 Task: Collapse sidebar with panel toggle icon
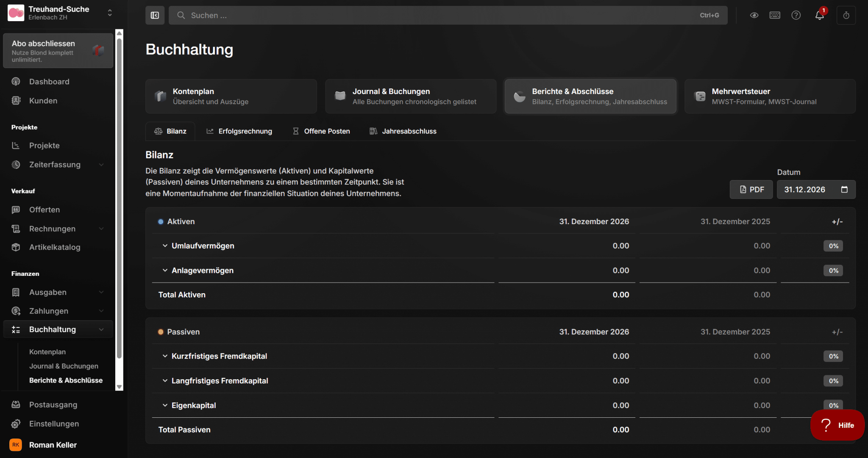click(155, 15)
